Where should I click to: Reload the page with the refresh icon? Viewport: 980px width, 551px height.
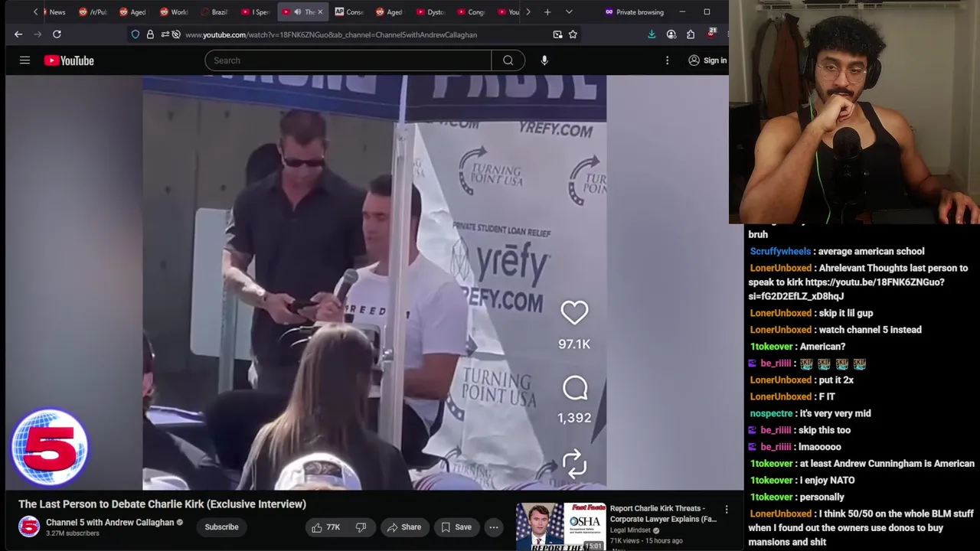57,34
